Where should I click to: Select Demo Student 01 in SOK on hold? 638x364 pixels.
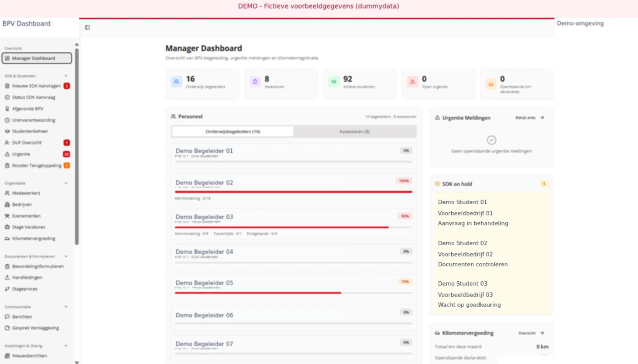(x=491, y=213)
